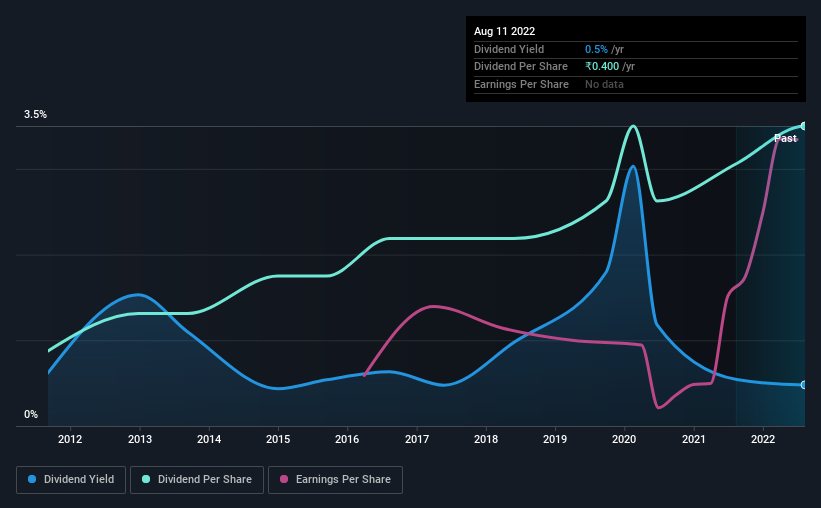Click the teal endpoint marker at chart top right

click(x=804, y=126)
